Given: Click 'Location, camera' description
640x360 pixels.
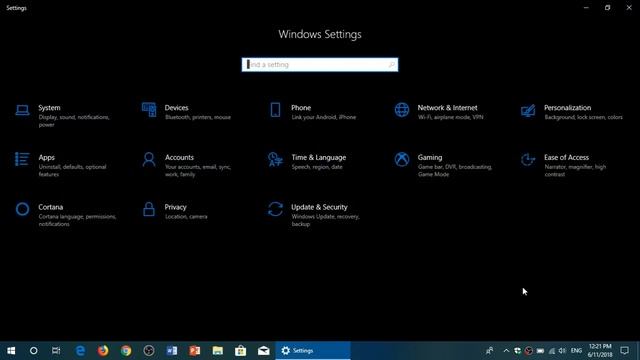Looking at the screenshot, I should click(x=186, y=217).
